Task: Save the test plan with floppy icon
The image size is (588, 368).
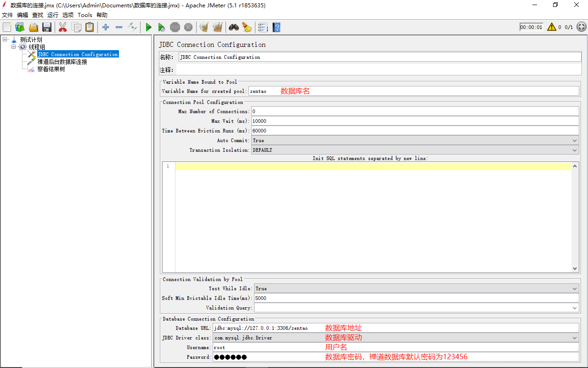Action: [x=46, y=27]
